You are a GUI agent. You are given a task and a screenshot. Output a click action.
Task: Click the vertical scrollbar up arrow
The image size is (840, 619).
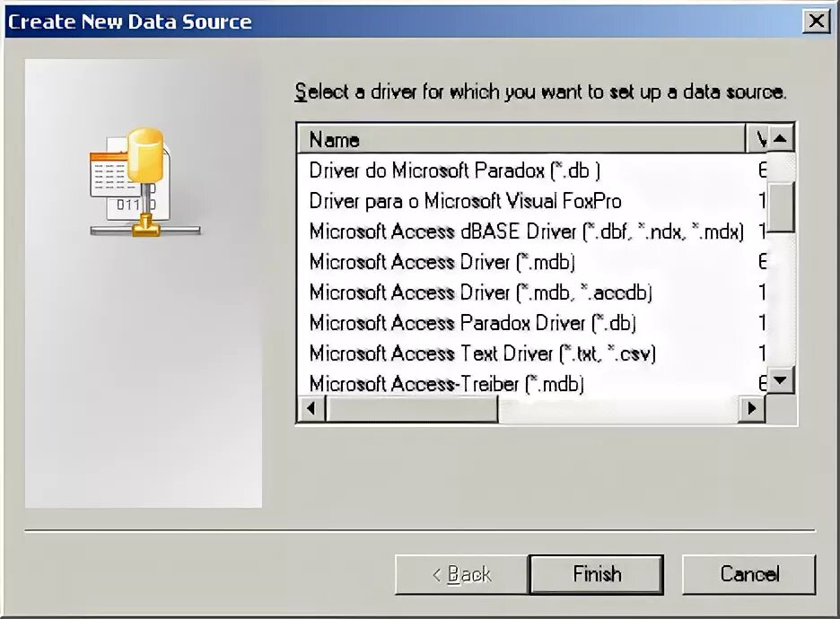pyautogui.click(x=781, y=139)
